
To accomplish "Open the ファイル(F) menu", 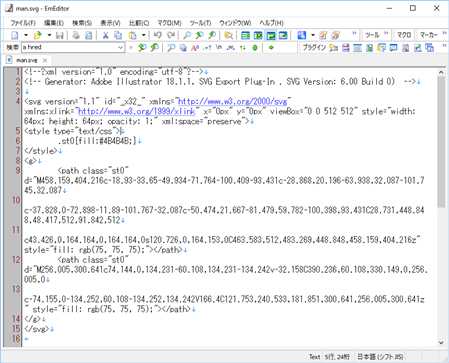I will [23, 23].
